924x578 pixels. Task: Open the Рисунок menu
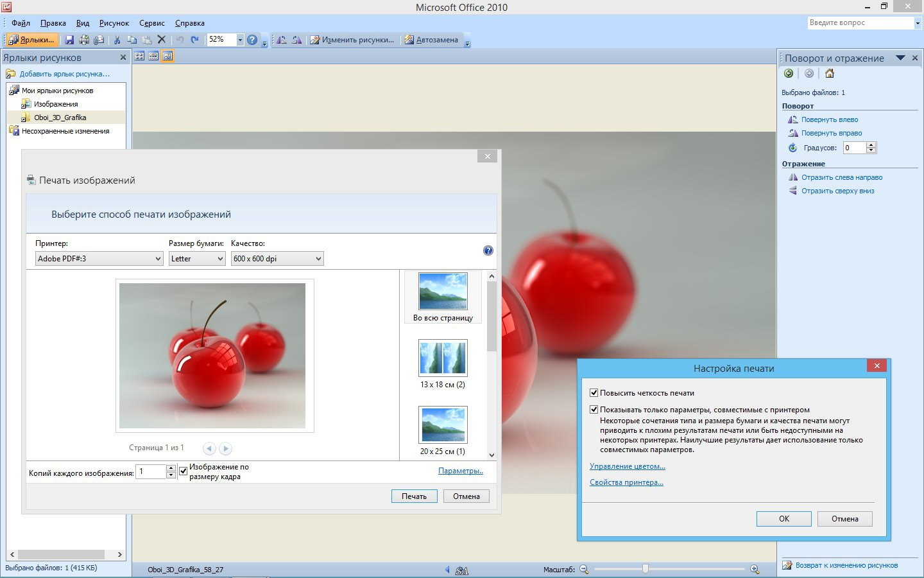tap(114, 23)
